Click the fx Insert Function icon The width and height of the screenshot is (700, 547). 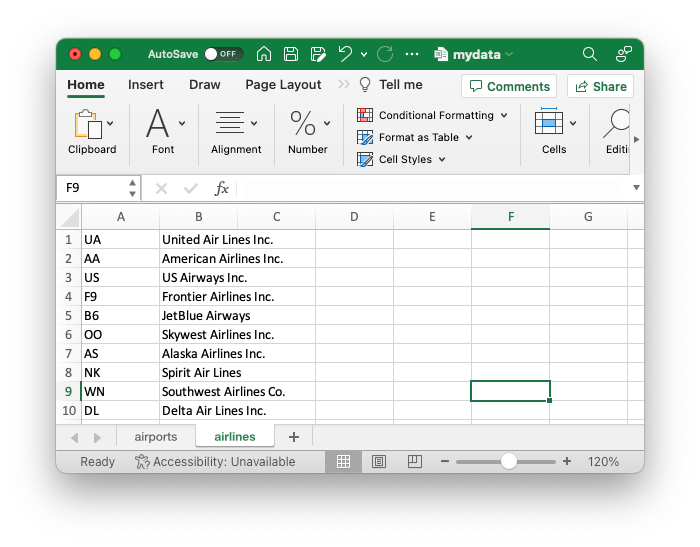[x=221, y=188]
